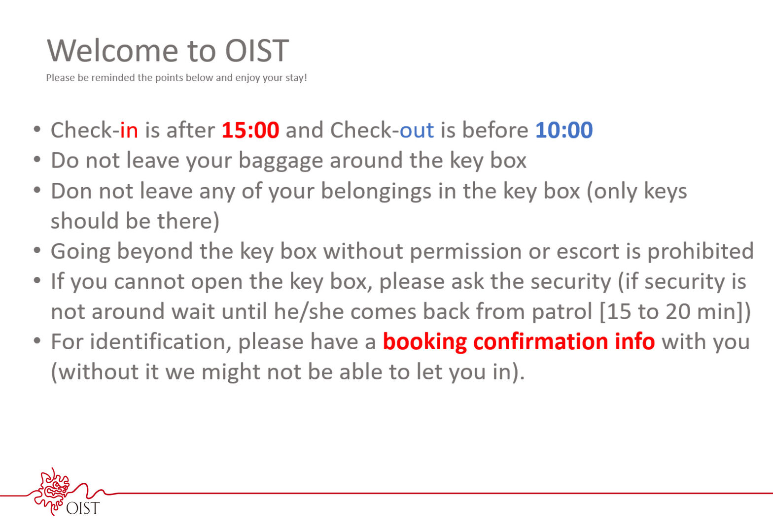Select the red "booking confirmation info" text
773x532 pixels.
point(519,341)
